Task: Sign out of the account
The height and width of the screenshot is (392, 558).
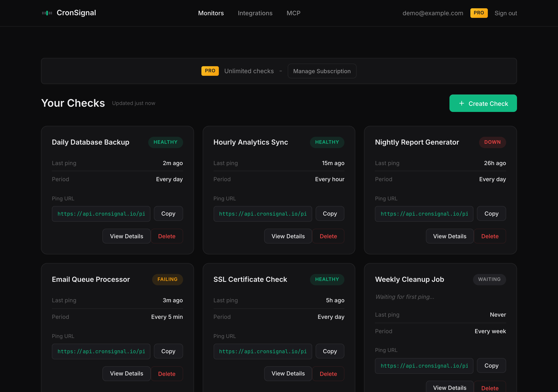Action: [506, 13]
